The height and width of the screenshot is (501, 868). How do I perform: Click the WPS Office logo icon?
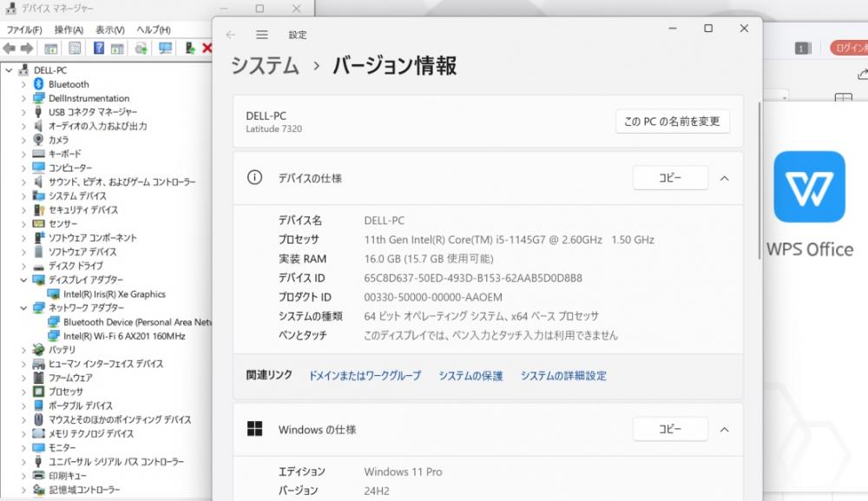point(809,187)
